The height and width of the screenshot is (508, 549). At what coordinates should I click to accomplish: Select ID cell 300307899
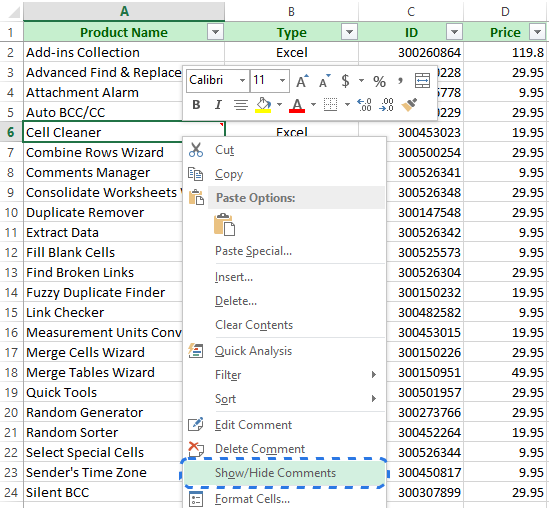coord(425,492)
